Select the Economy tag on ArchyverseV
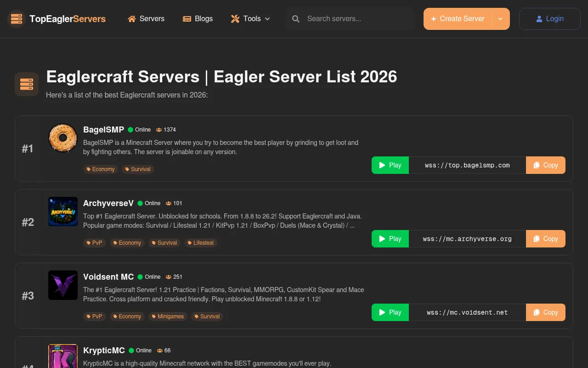The height and width of the screenshot is (368, 588). tap(127, 243)
